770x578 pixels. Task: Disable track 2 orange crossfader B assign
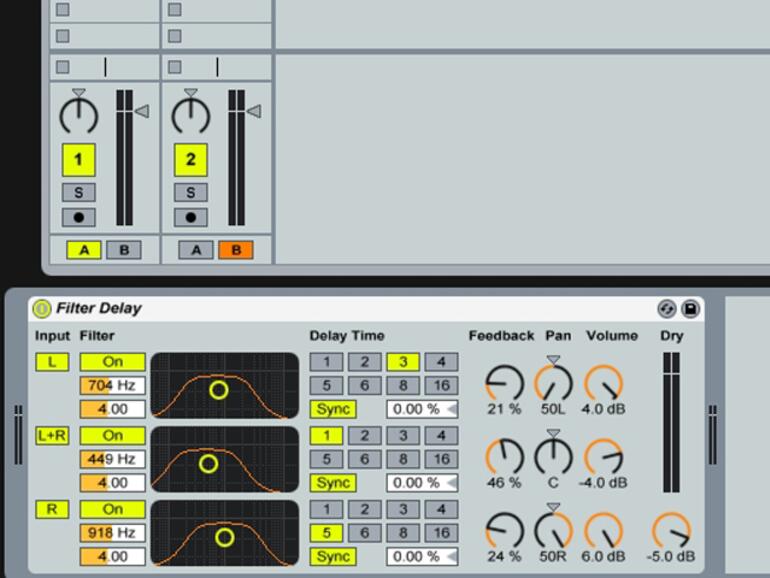(236, 250)
